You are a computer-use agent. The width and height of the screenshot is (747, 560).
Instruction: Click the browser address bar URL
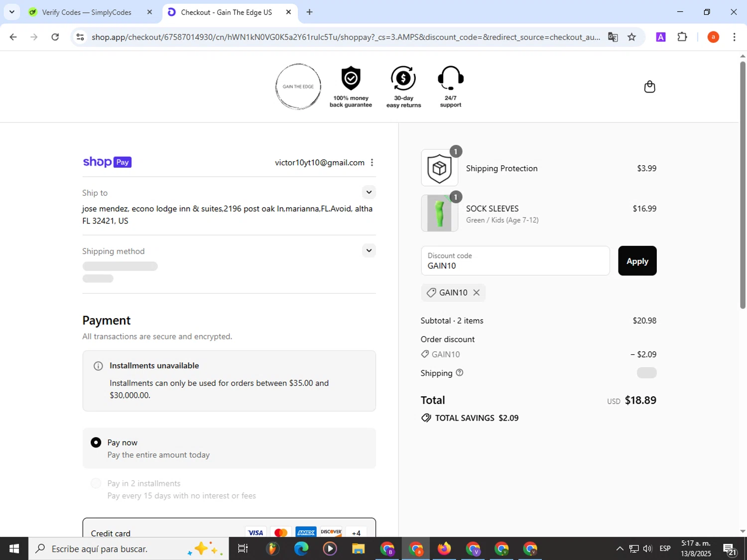346,37
